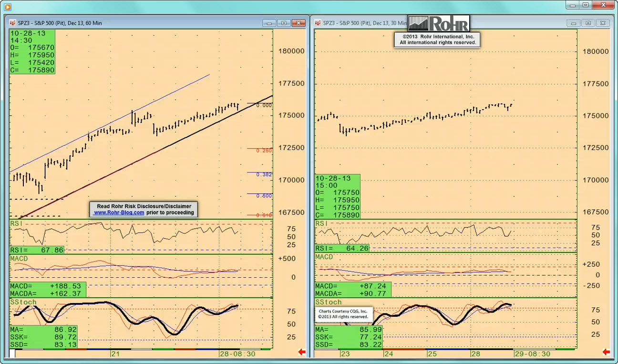Screen dimensions: 618x364
Task: Open the www.Rohr-Blog.com link
Action: coord(119,212)
